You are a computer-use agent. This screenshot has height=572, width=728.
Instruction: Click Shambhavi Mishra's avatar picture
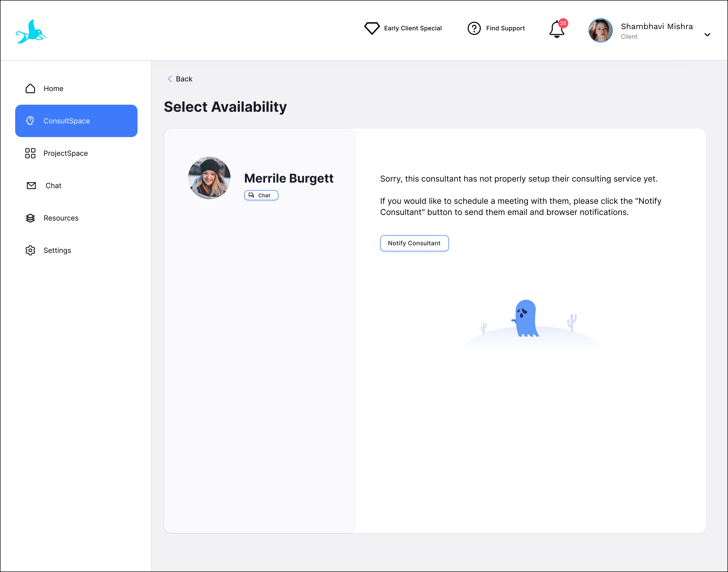(x=601, y=31)
